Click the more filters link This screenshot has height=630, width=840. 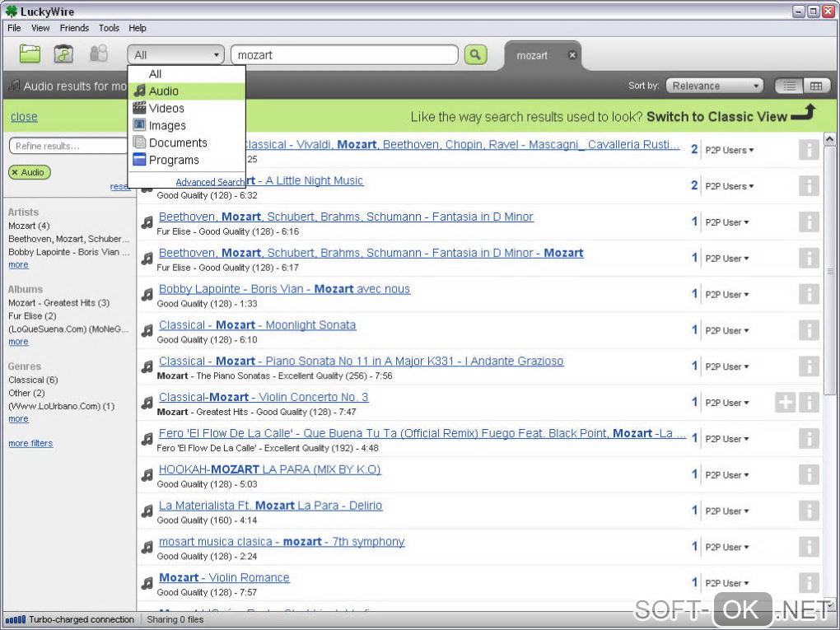pos(30,443)
